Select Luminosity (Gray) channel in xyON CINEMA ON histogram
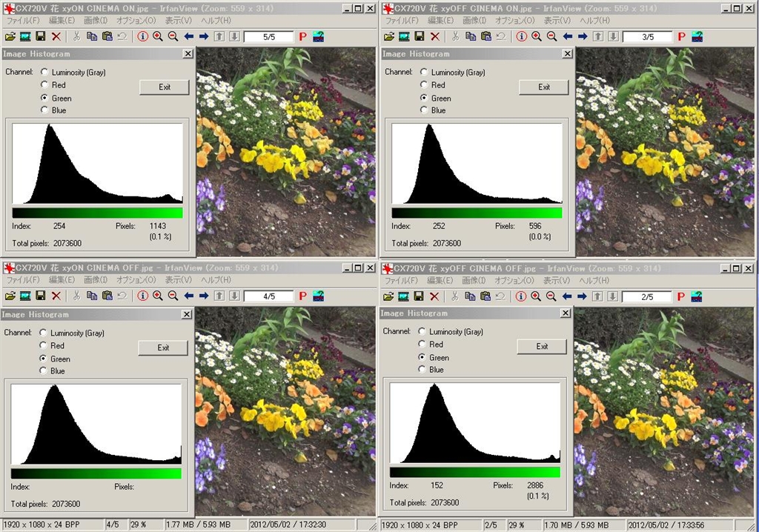Image resolution: width=759 pixels, height=532 pixels. [44, 72]
